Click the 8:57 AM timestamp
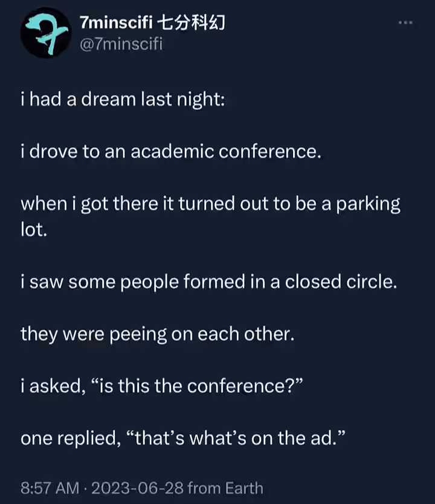 50,488
